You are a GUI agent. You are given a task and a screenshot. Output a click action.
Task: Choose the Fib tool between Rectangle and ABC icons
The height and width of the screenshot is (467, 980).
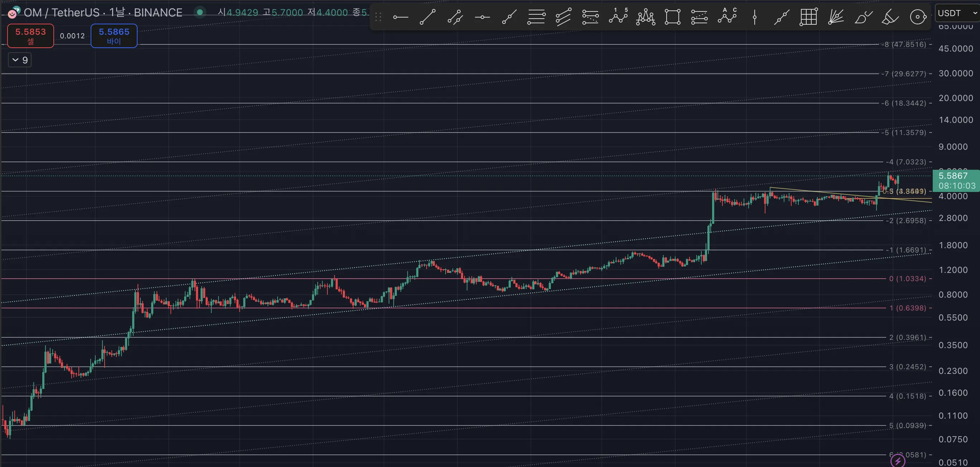click(x=699, y=17)
